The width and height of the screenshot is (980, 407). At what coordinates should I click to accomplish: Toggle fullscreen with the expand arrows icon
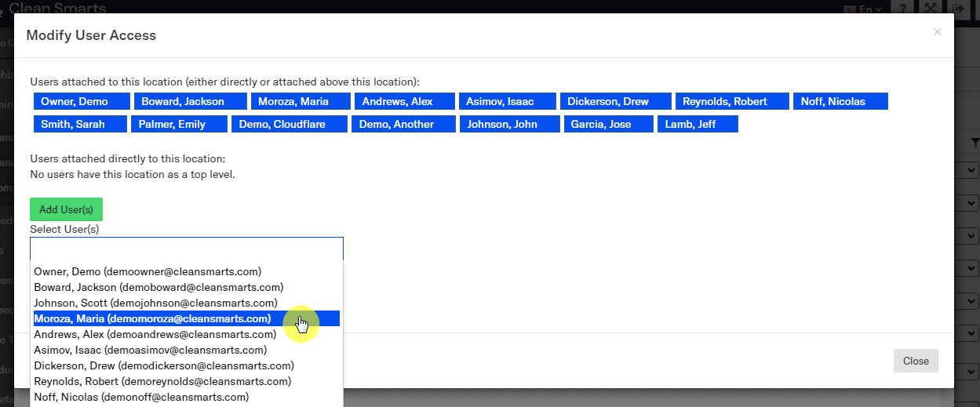[930, 9]
